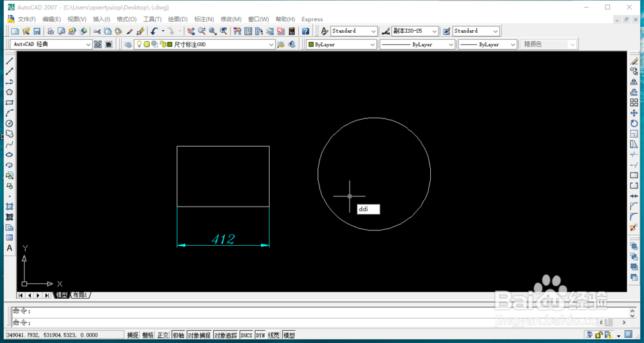Toggle the 栅格 grid display
This screenshot has height=343, width=644.
pyautogui.click(x=148, y=335)
